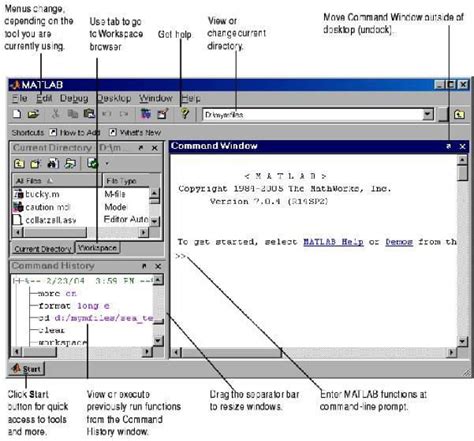Switch to the Workspace tab
Viewport: 474px width, 441px height.
(97, 248)
